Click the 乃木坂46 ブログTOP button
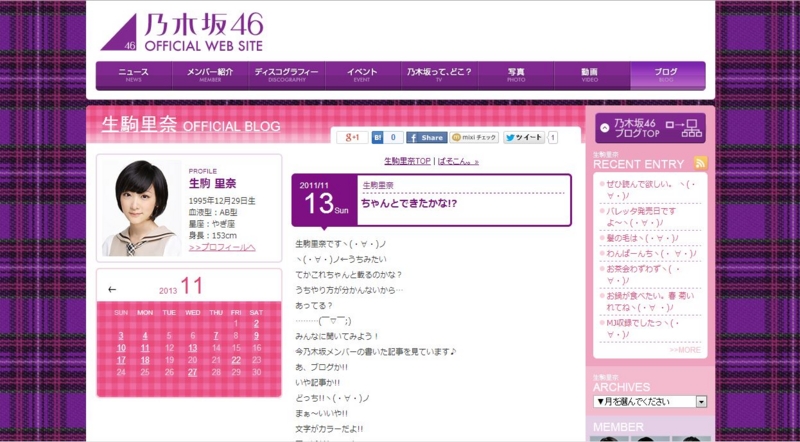Viewport: 800px width, 442px height. point(650,128)
